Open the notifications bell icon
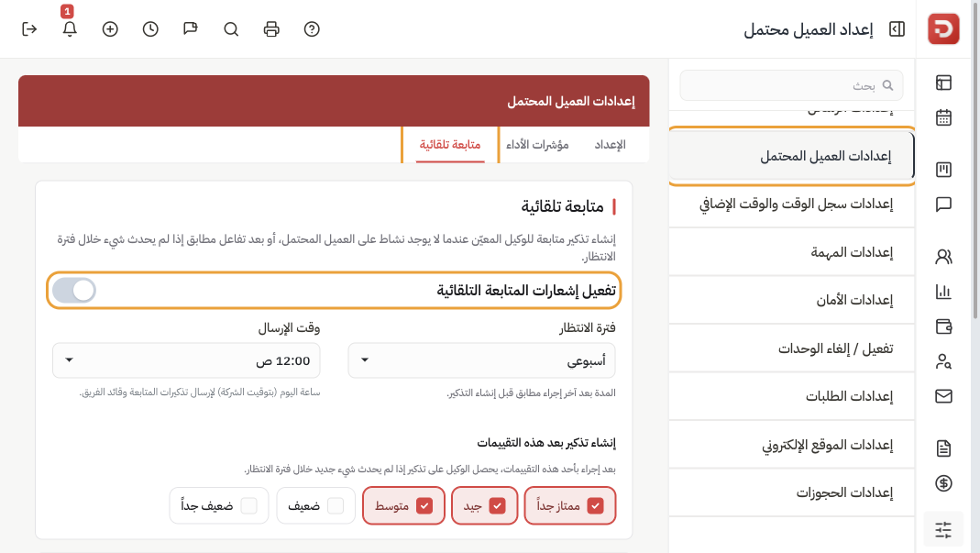The image size is (980, 553). pyautogui.click(x=70, y=29)
